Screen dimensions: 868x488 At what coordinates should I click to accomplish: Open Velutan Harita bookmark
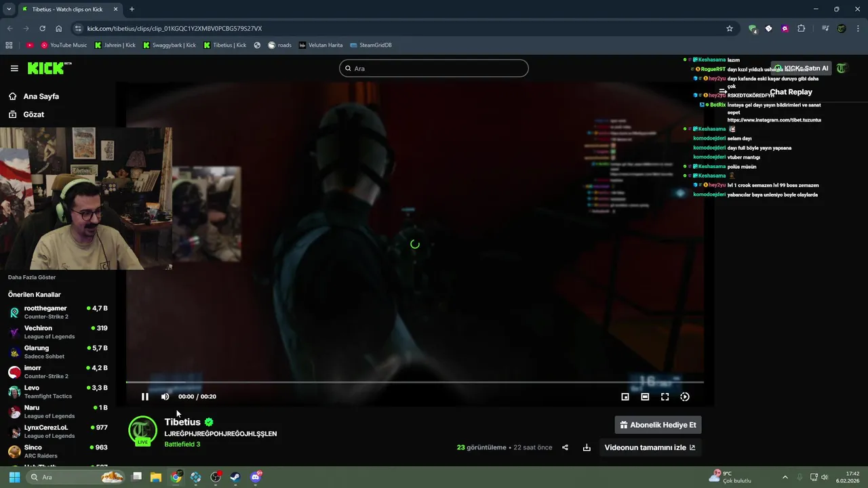pyautogui.click(x=321, y=45)
